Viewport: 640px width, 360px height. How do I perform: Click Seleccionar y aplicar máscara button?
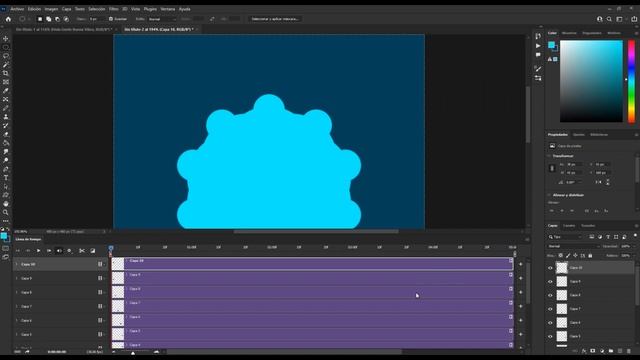(275, 19)
